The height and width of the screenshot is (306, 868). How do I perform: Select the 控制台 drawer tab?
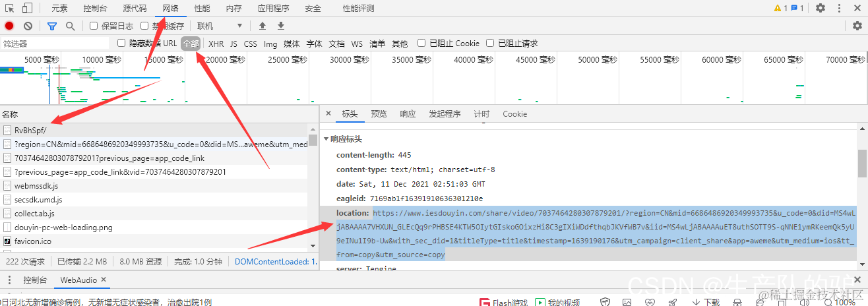click(x=35, y=280)
